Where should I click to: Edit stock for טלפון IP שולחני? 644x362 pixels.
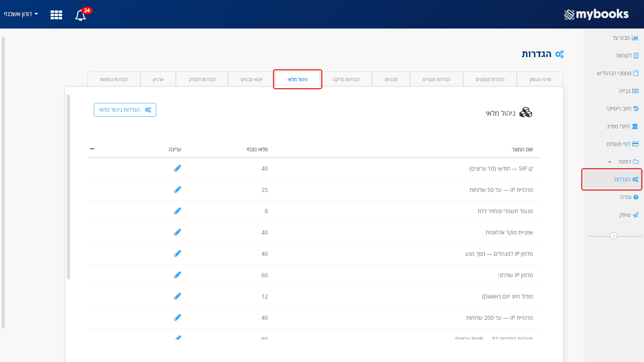[178, 275]
